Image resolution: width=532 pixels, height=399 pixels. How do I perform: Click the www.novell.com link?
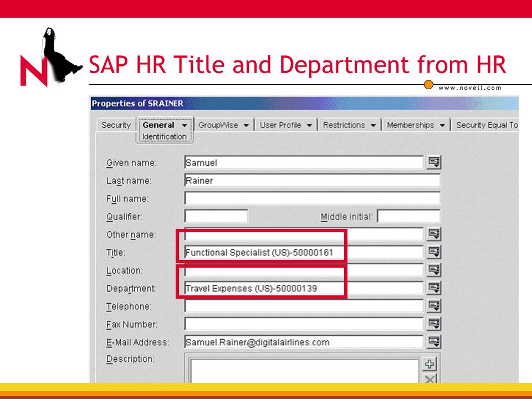pos(470,88)
